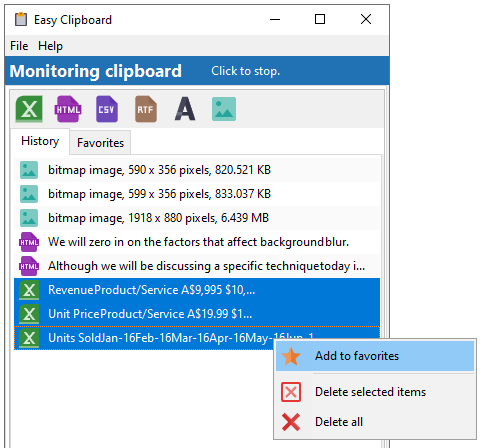Select the image format toolbar icon
Screen dimensions: 490x448
click(224, 109)
